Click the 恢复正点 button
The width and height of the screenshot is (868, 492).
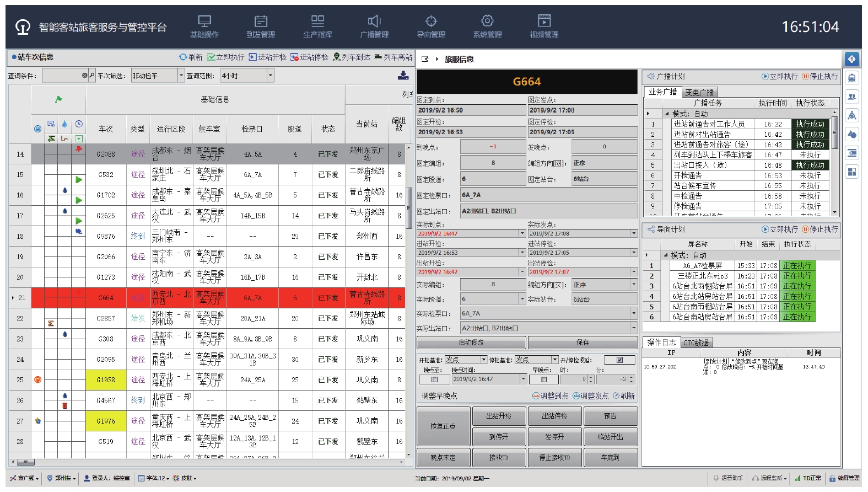443,426
